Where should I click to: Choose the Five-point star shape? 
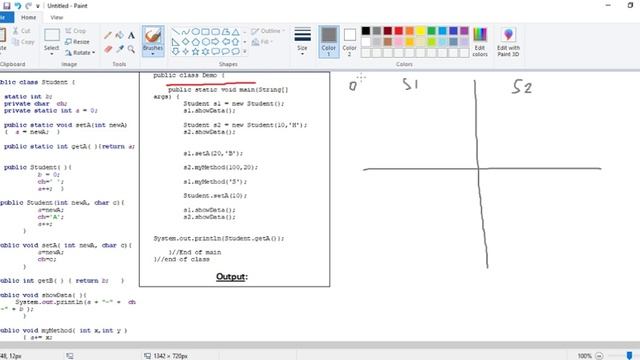click(196, 51)
